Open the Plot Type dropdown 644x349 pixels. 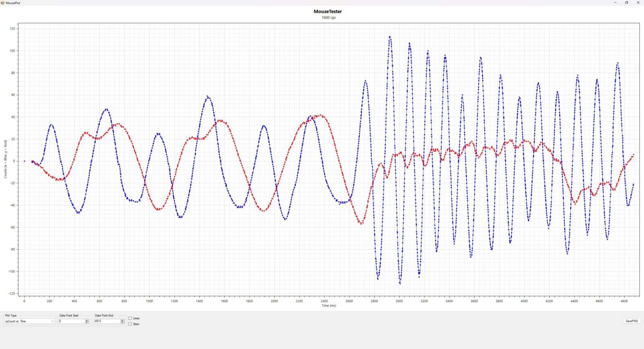(29, 321)
